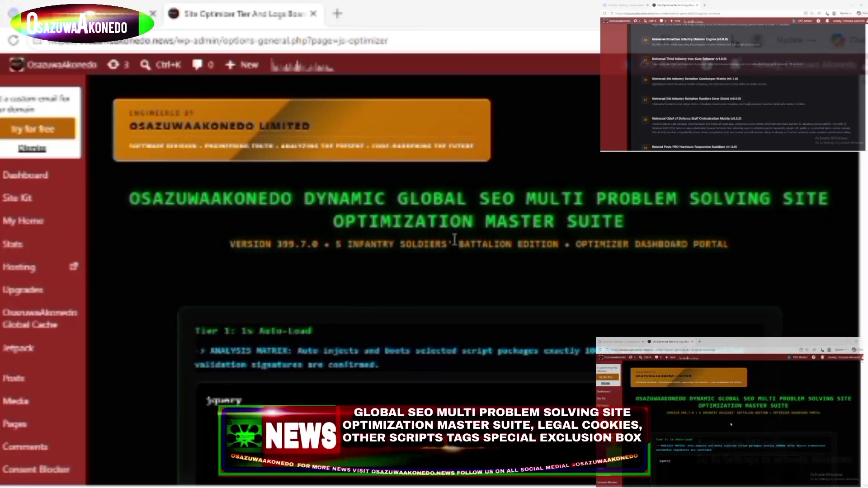Open Comments in the admin sidebar

(25, 447)
